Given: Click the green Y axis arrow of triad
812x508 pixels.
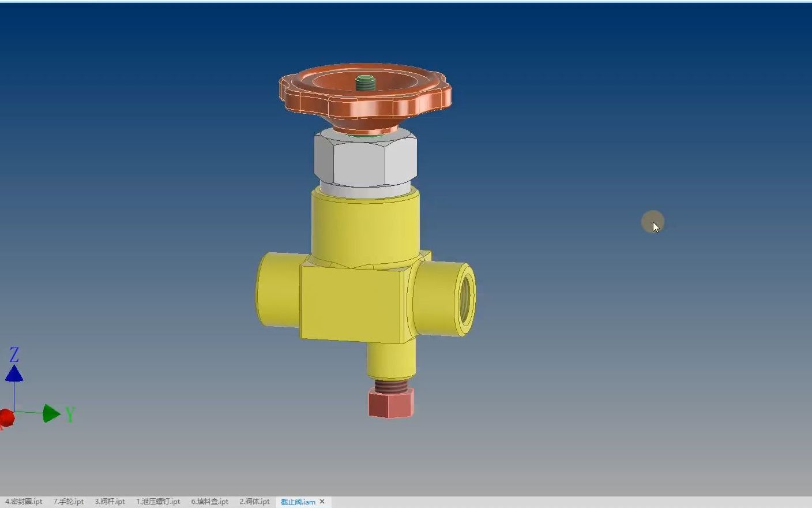Looking at the screenshot, I should click(x=51, y=413).
